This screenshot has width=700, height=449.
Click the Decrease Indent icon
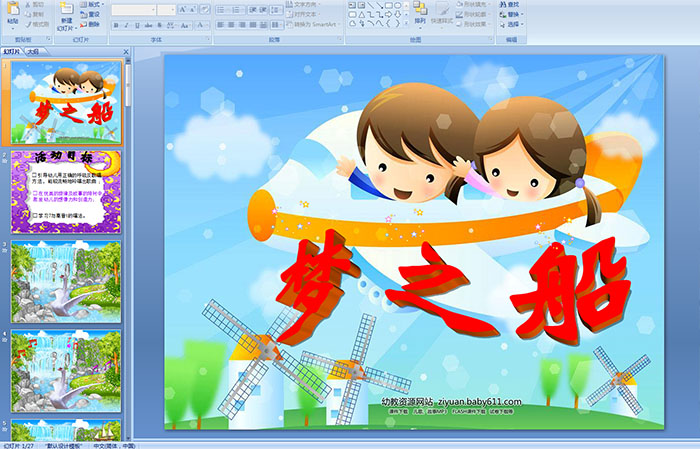[252, 9]
